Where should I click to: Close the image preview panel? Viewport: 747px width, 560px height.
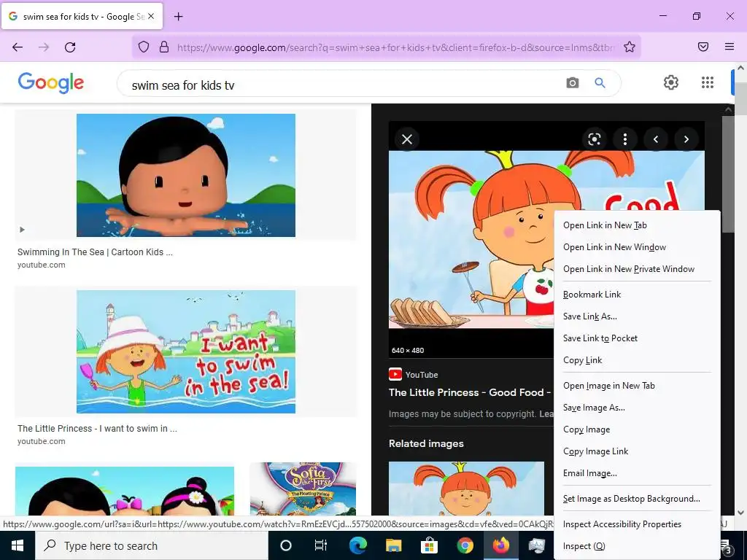click(x=407, y=139)
